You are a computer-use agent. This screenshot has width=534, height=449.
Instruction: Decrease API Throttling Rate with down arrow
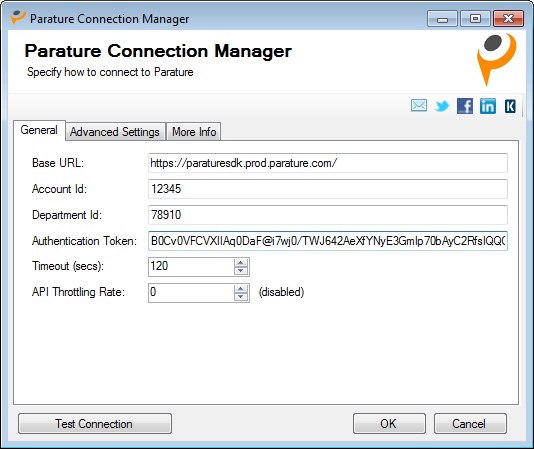[241, 296]
